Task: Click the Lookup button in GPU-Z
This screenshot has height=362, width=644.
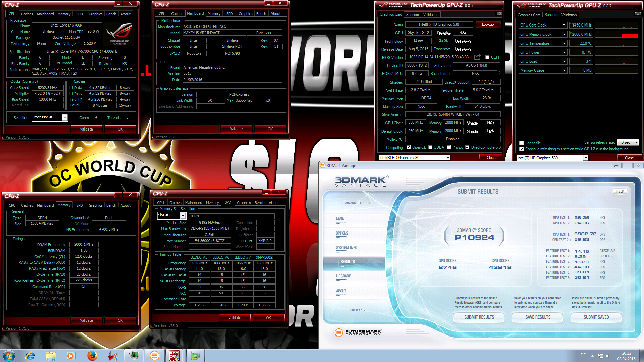Action: click(x=488, y=24)
